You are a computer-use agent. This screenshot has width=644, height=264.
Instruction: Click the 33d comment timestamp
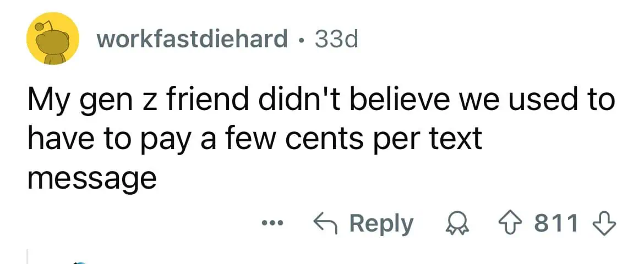point(337,39)
